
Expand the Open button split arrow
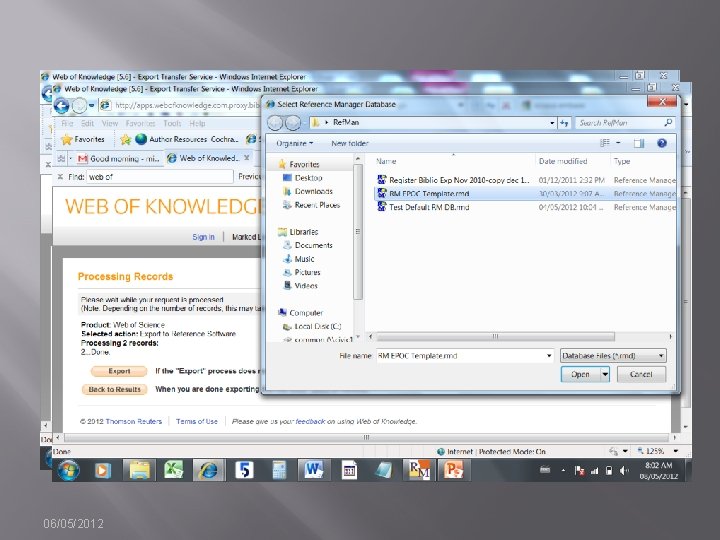(x=605, y=374)
